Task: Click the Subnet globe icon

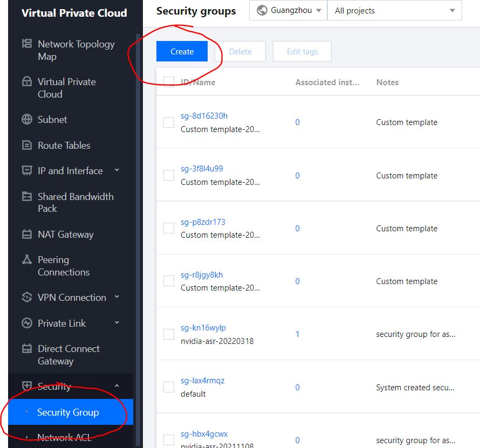Action: click(x=27, y=119)
